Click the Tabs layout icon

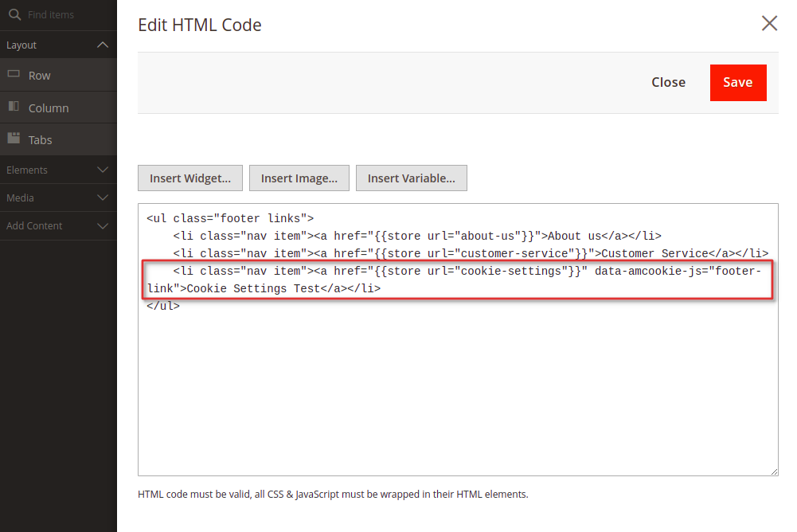click(x=14, y=138)
